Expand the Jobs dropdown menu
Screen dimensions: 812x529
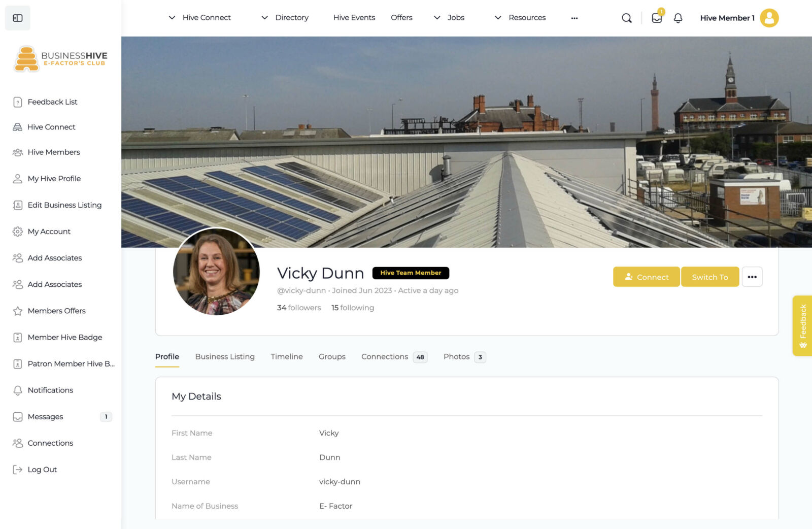449,18
